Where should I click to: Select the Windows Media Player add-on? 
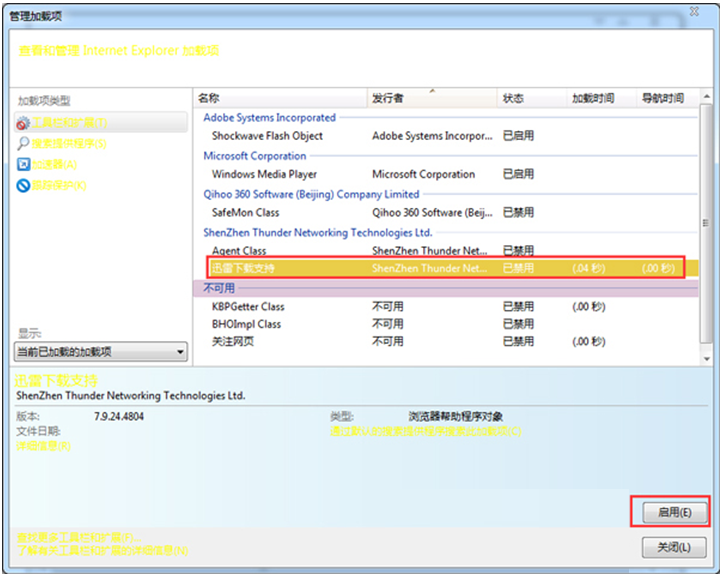pos(264,174)
